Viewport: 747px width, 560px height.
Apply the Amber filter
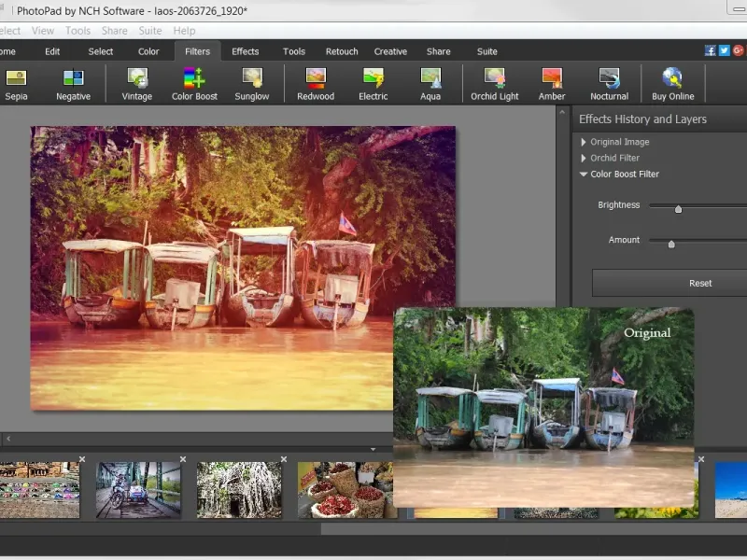[552, 84]
